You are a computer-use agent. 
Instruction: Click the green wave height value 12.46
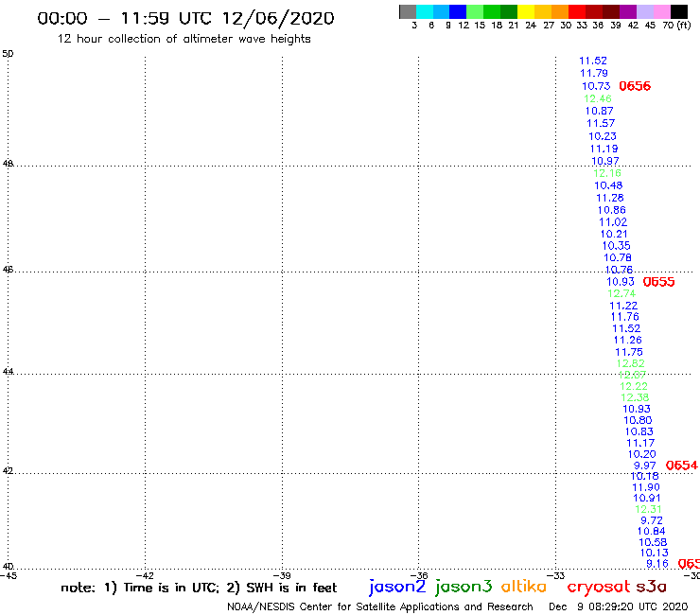[x=598, y=98]
